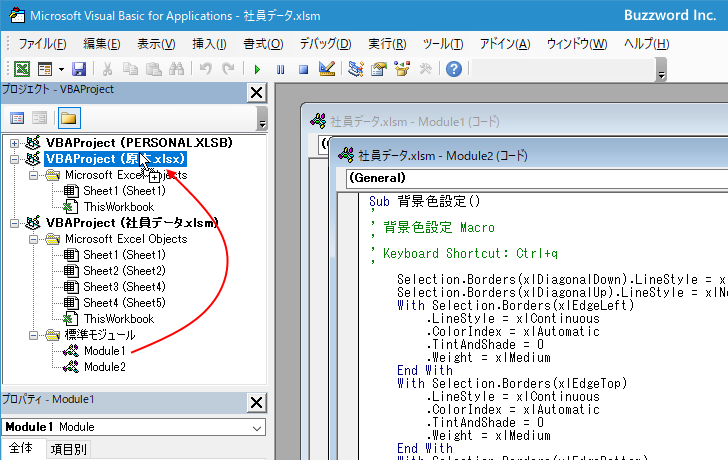Open the ヘルプ(H) menu
This screenshot has height=460, width=728.
646,44
